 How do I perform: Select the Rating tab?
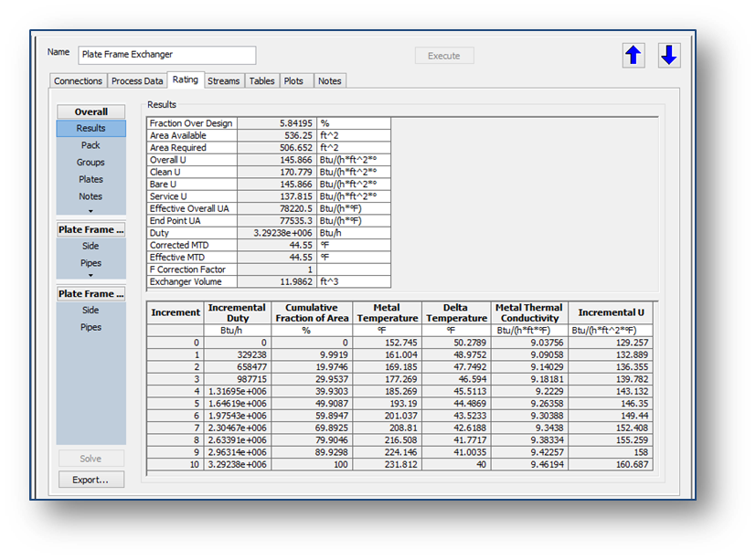click(186, 79)
